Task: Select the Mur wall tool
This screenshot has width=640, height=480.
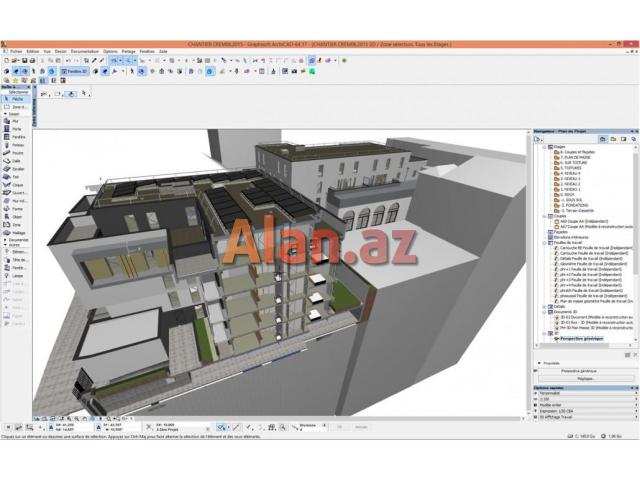Action: click(x=16, y=121)
